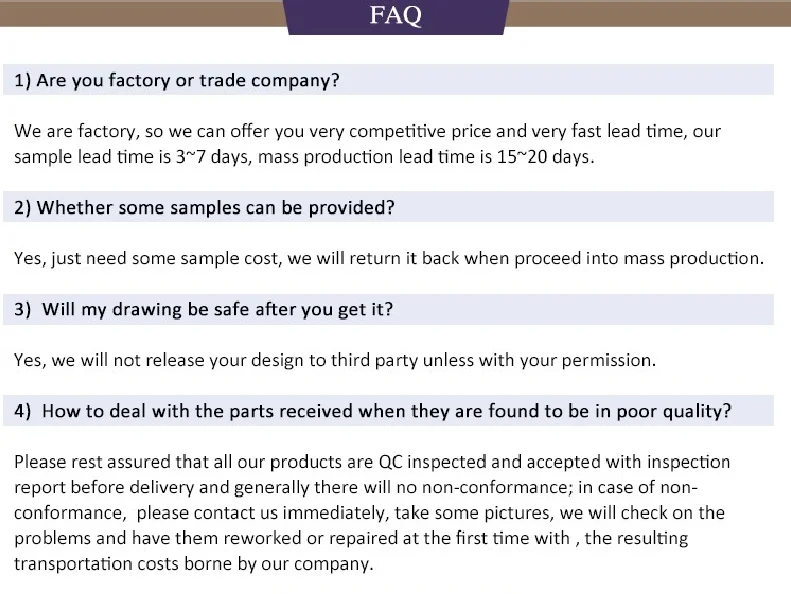Expand the "Are you factory or trade company?" question
791x594 pixels.
(177, 80)
